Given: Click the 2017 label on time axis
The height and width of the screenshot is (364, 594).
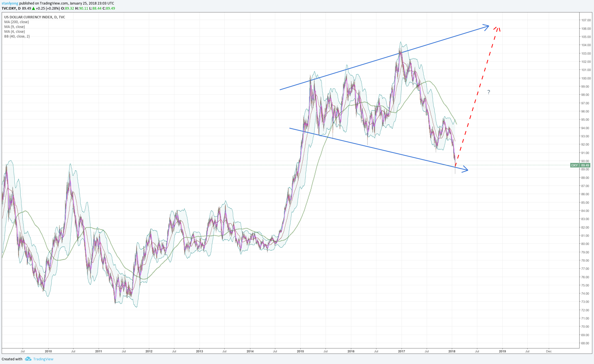Looking at the screenshot, I should click(402, 351).
